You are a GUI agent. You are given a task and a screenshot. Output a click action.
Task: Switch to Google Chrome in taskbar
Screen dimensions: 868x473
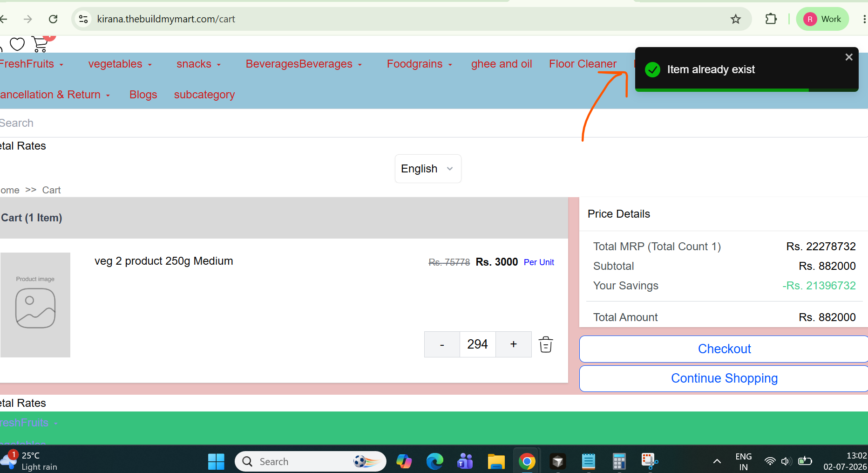[527, 461]
